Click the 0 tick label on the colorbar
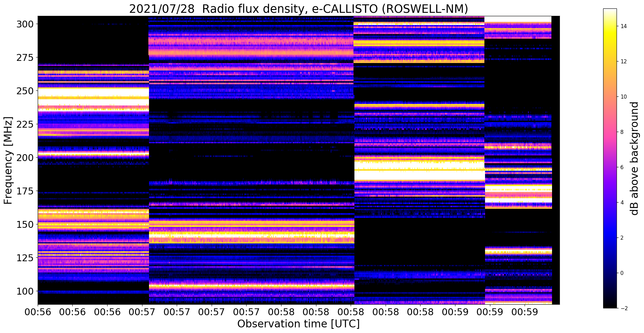The image size is (644, 333). click(622, 273)
